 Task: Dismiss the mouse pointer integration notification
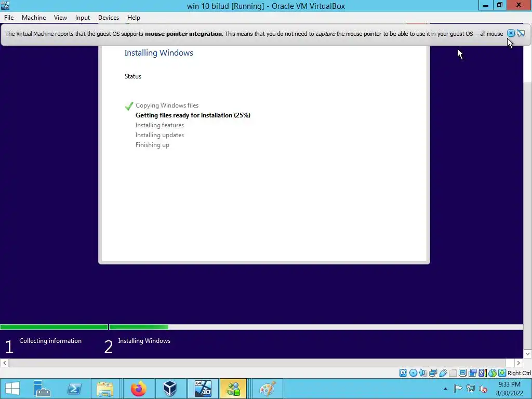tap(511, 33)
